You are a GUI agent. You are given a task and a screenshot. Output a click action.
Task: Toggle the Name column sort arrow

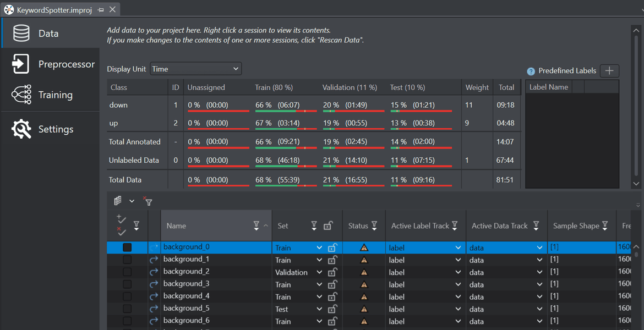click(266, 226)
